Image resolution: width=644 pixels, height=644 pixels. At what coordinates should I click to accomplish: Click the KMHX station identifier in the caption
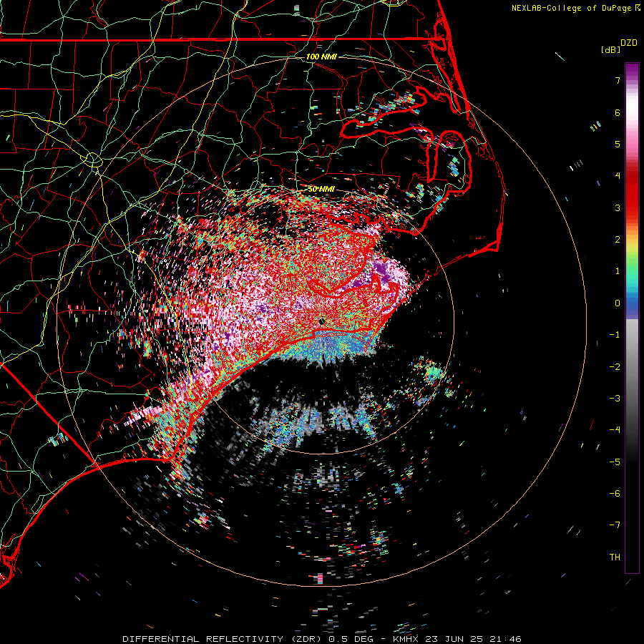point(406,639)
